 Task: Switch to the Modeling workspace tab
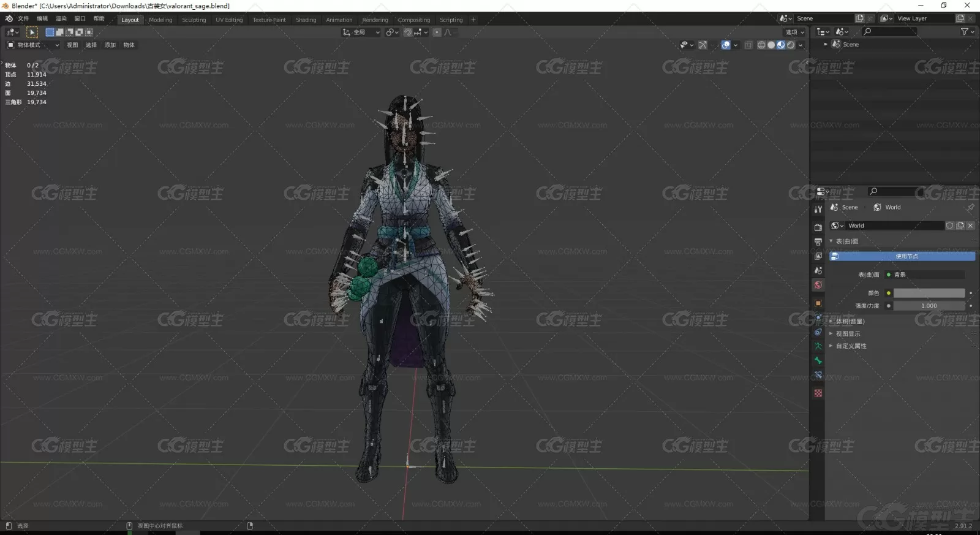[x=160, y=20]
